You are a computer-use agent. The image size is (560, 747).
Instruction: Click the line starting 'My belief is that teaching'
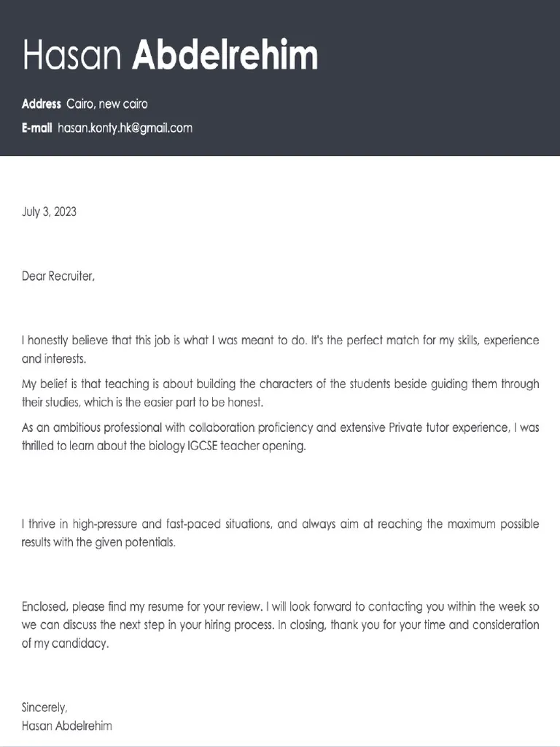pyautogui.click(x=280, y=384)
